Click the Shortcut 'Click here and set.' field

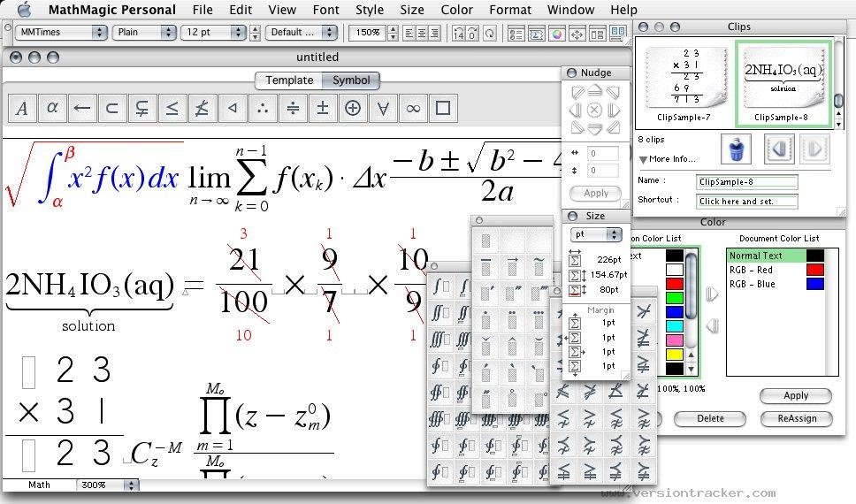pyautogui.click(x=746, y=202)
